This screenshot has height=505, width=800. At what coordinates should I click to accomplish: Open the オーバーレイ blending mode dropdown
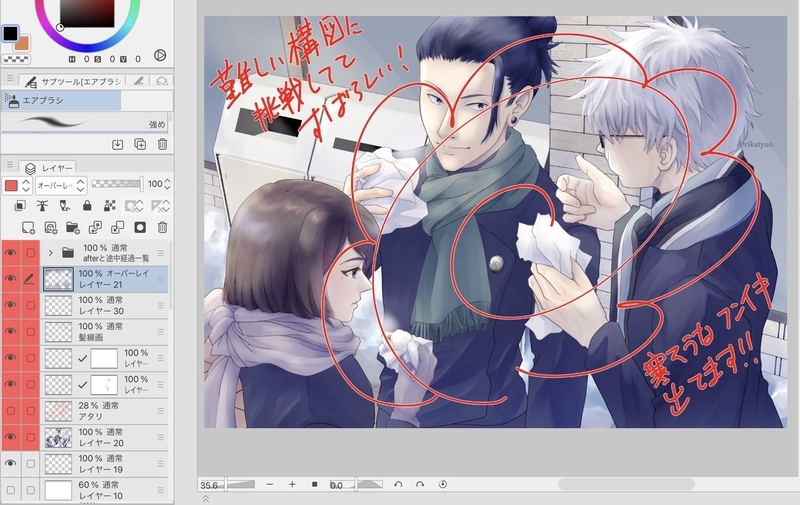(61, 186)
